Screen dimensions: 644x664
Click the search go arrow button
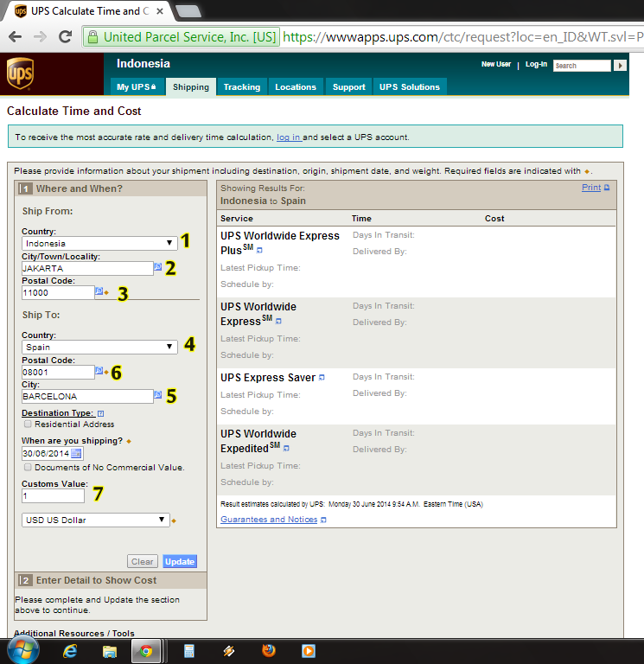[620, 66]
